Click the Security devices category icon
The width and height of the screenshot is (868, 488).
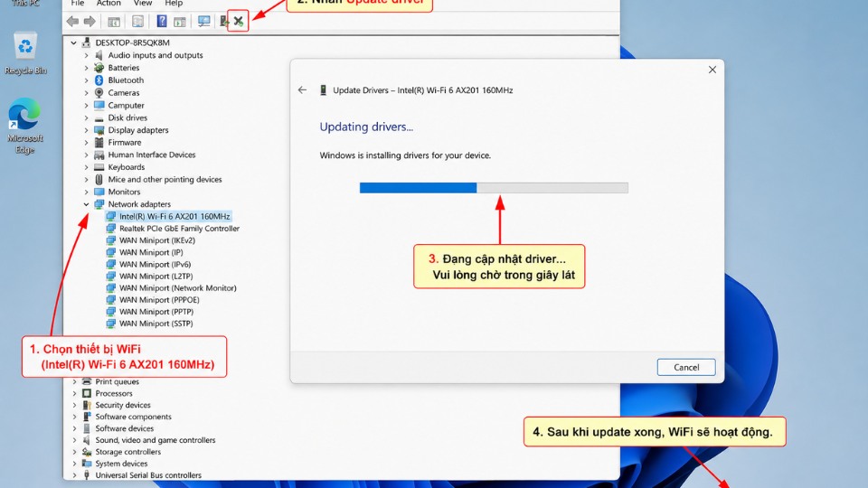(87, 405)
